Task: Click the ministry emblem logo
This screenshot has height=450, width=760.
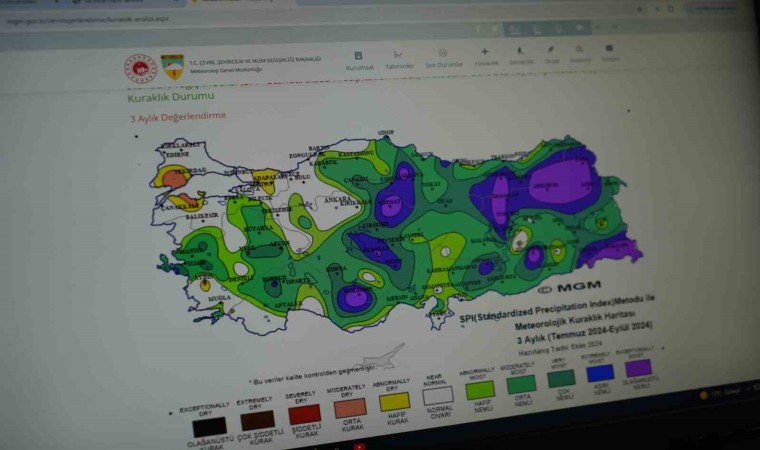Action: coord(140,68)
